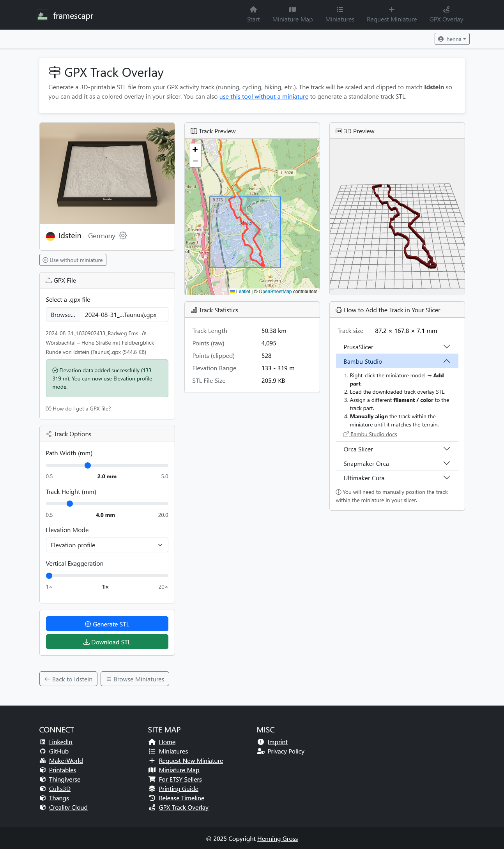
Task: Open LinkedIn footer link
Action: pyautogui.click(x=61, y=742)
